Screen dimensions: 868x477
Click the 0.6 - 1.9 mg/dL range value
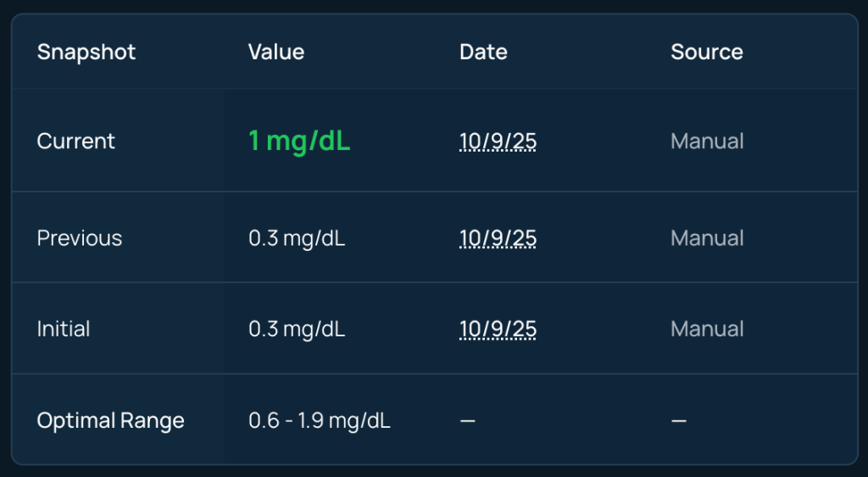coord(320,420)
